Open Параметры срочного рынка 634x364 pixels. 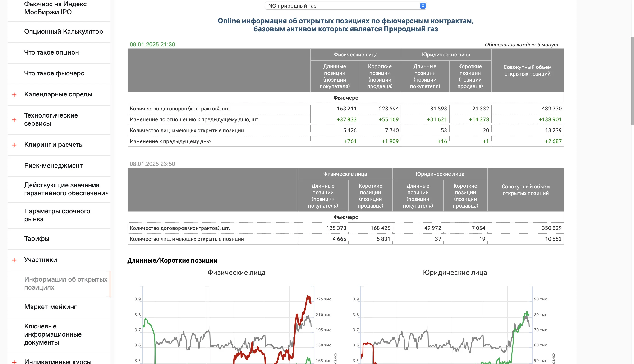tap(57, 215)
